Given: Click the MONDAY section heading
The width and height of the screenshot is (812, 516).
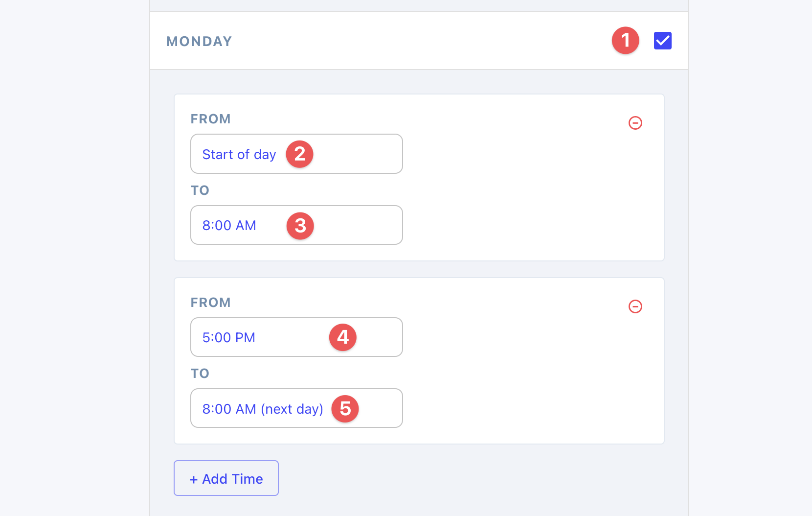Looking at the screenshot, I should [199, 41].
